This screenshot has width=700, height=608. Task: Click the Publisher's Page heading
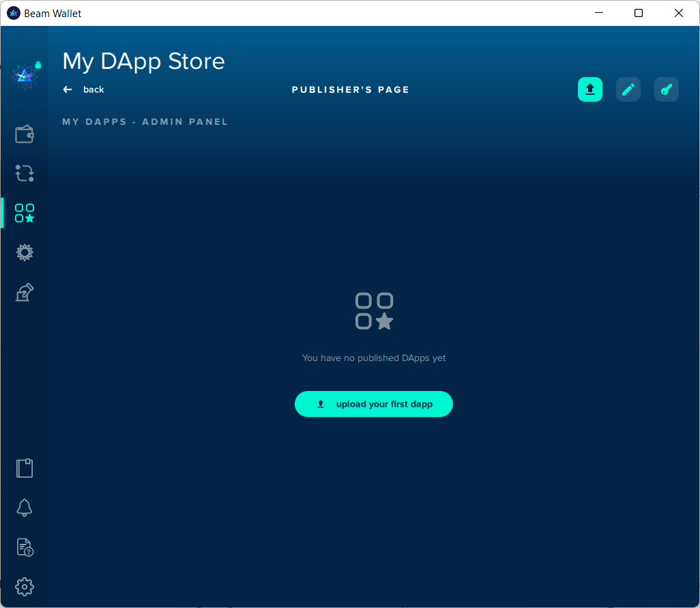350,89
